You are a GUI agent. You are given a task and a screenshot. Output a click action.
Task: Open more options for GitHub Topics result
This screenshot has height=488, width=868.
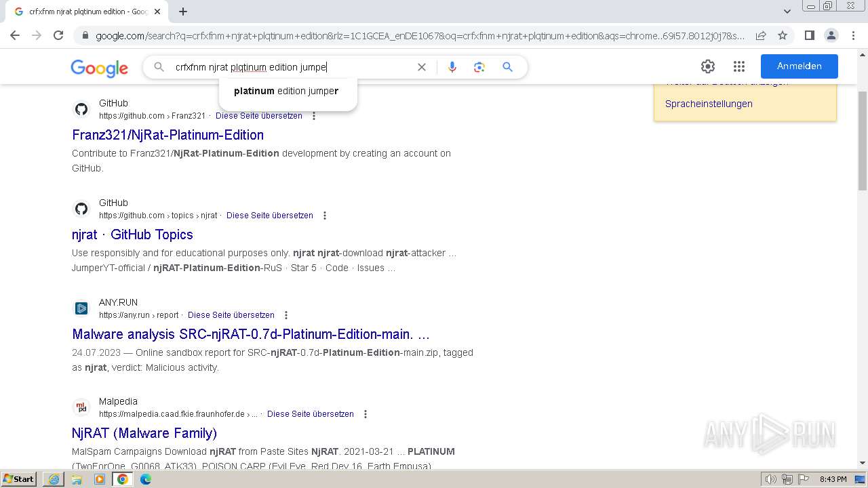(x=325, y=216)
